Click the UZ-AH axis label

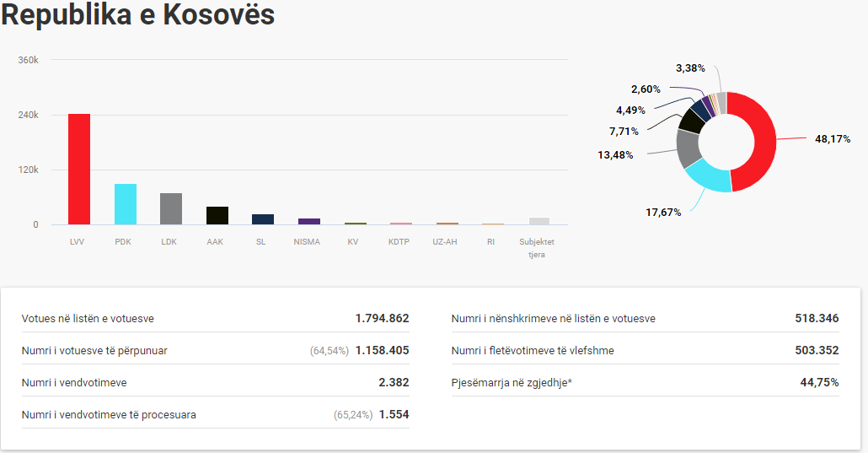coord(447,242)
